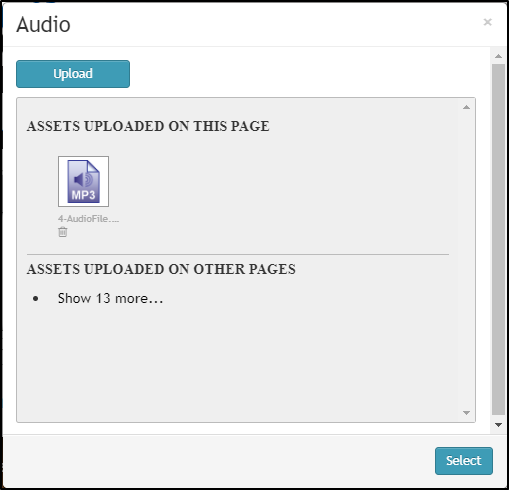Confirm with the Select button
This screenshot has height=490, width=509.
(464, 461)
